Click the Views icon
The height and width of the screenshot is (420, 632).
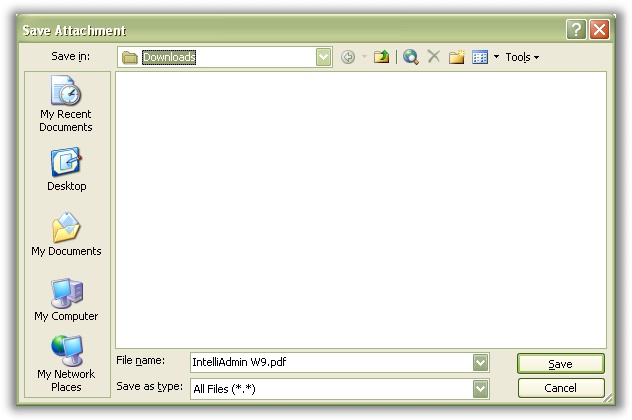tap(480, 57)
